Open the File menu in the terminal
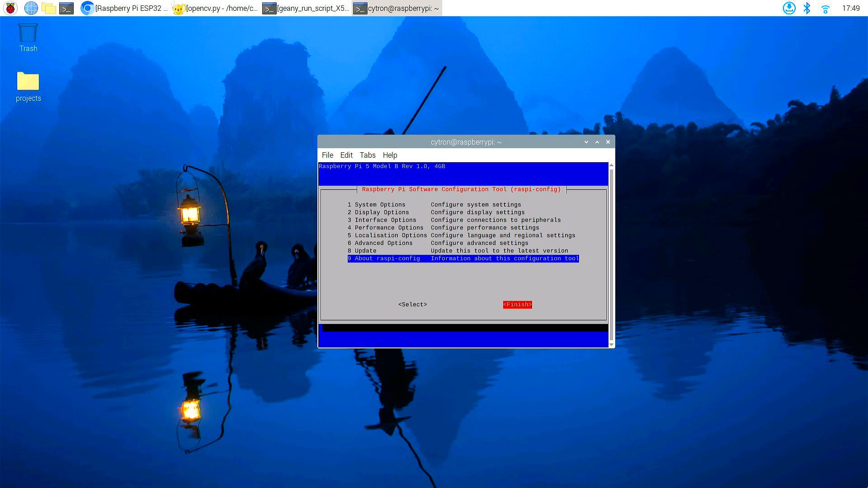The image size is (868, 488). point(327,155)
